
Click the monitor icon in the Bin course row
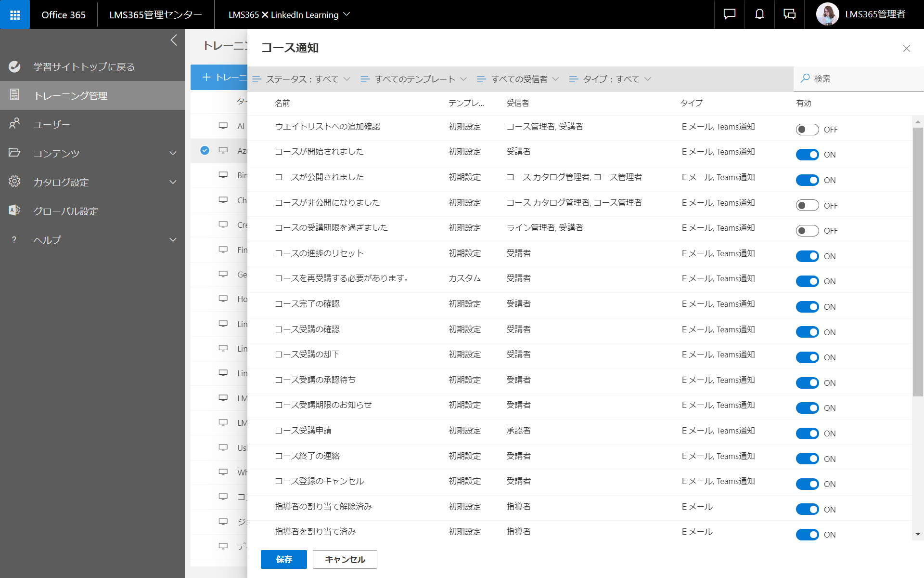tap(223, 175)
